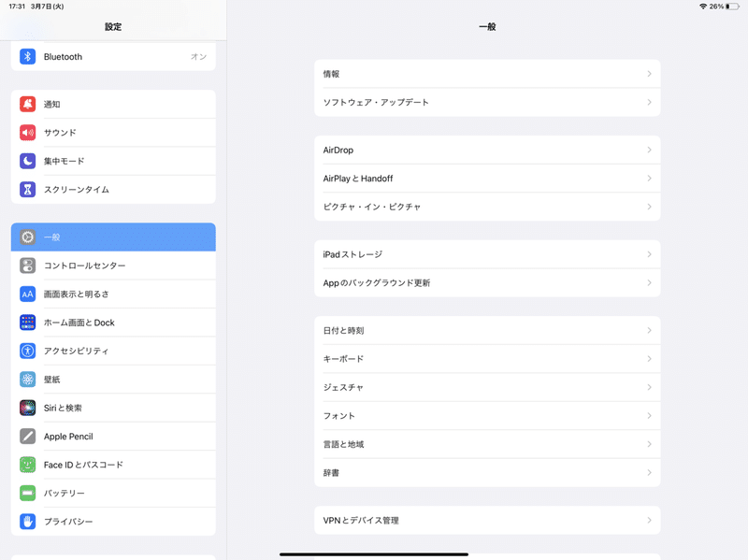Tap the Siri と検索 icon
The width and height of the screenshot is (748, 560).
click(28, 408)
